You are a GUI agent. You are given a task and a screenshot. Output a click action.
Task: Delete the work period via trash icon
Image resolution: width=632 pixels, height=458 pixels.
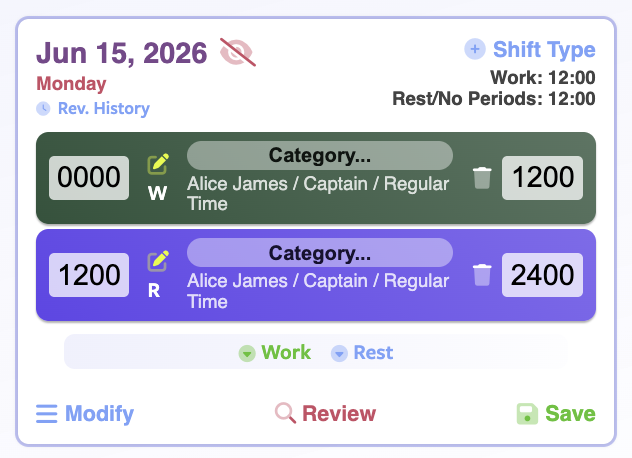coord(482,178)
